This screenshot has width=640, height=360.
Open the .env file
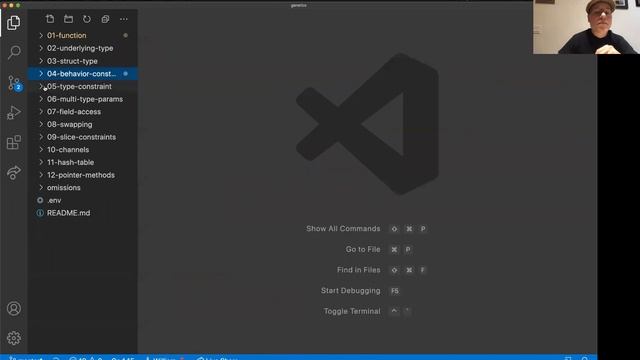(54, 200)
